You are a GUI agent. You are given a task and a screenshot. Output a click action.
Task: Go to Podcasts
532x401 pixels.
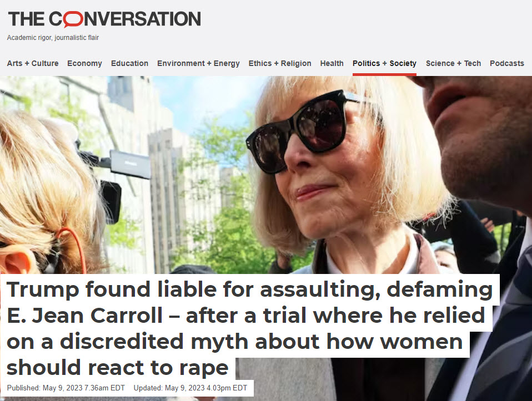click(507, 63)
